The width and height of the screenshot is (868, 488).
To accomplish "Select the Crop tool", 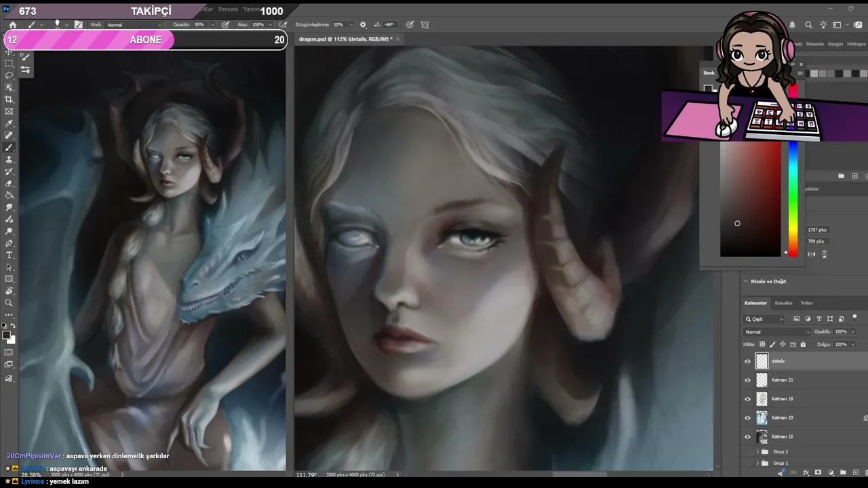I will pos(9,99).
